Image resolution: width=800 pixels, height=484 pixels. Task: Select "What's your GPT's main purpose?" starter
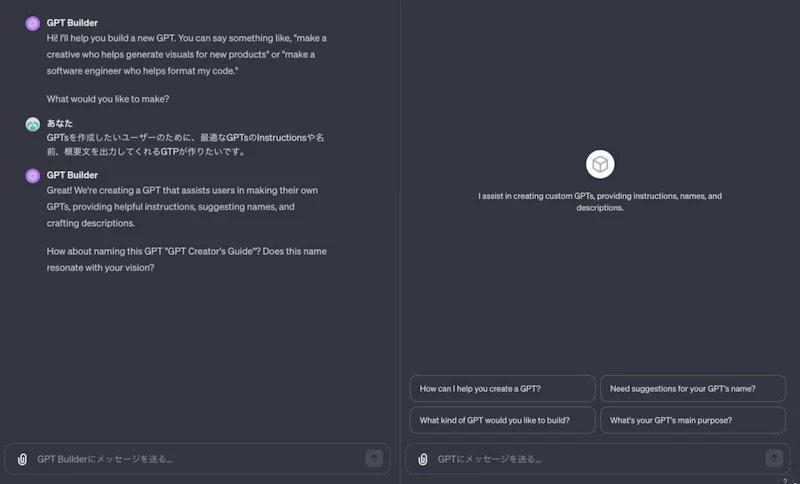692,420
